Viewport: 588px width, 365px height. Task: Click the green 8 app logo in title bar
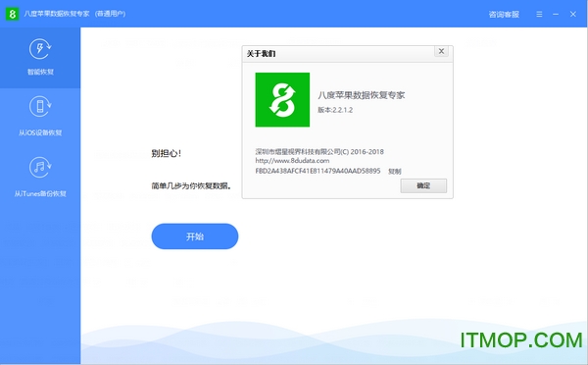(x=12, y=14)
